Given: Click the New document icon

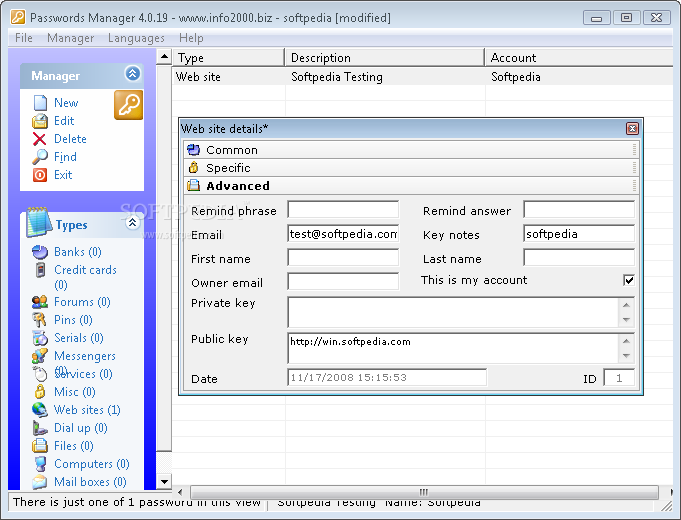Looking at the screenshot, I should click(x=40, y=103).
